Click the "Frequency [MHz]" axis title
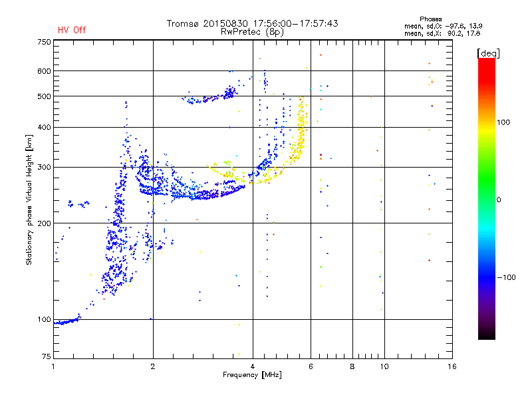The height and width of the screenshot is (399, 532). 252,375
